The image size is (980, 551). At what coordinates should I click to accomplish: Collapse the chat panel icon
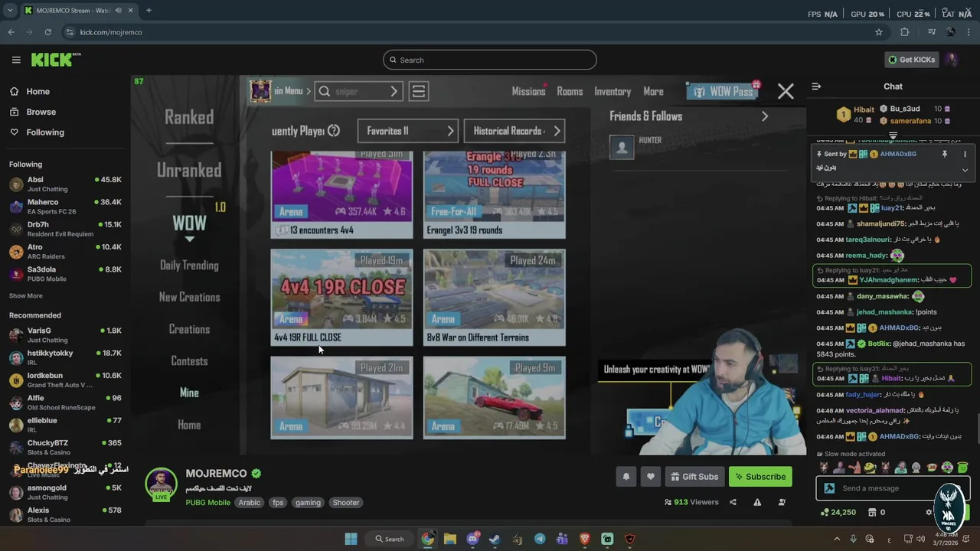[816, 86]
